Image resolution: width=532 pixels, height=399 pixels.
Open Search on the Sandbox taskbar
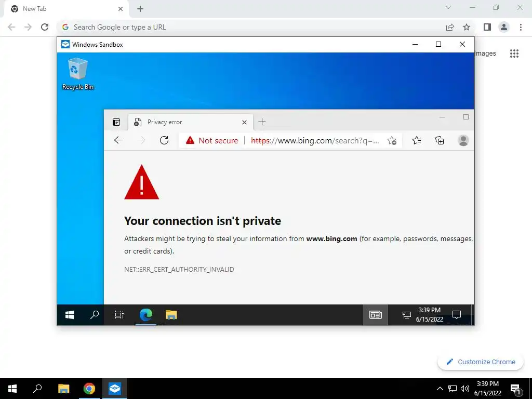pyautogui.click(x=95, y=315)
